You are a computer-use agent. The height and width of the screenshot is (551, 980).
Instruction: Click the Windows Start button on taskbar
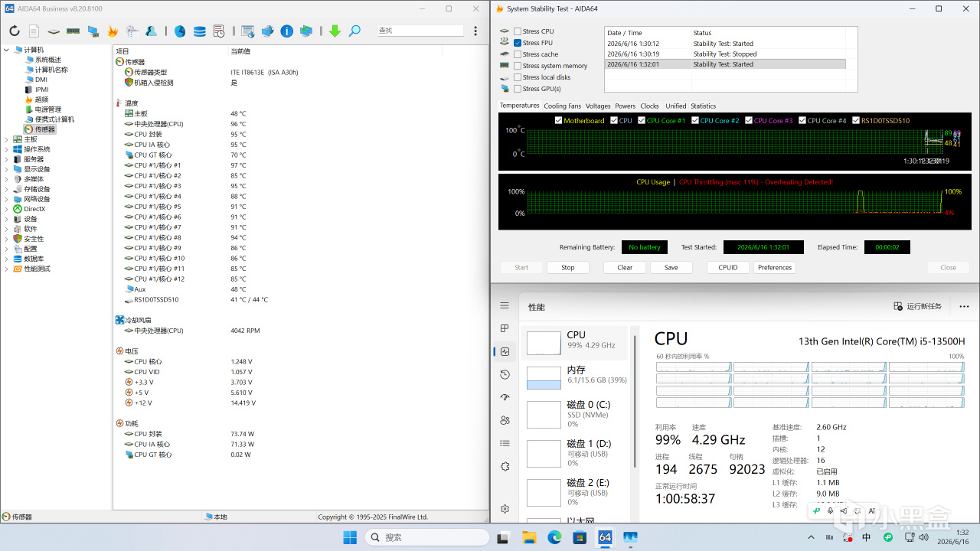point(350,537)
